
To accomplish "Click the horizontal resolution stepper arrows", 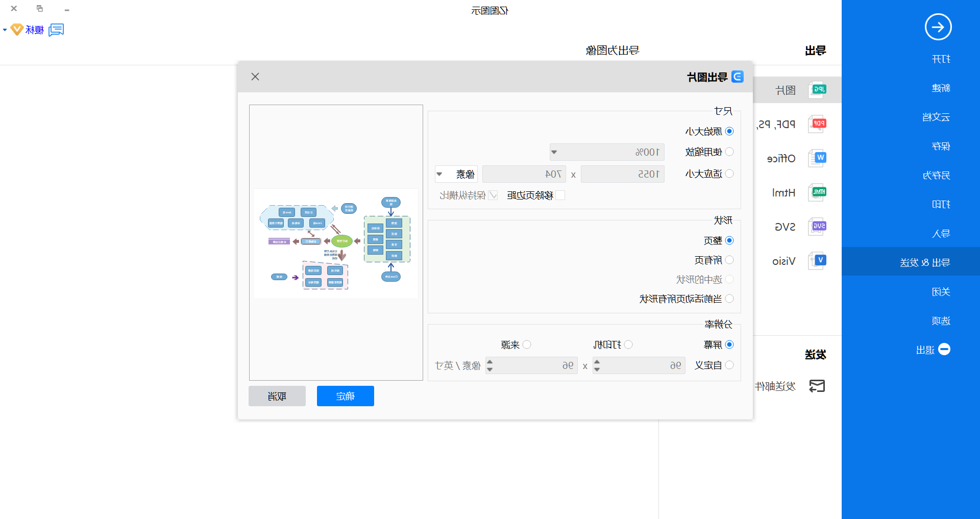I will [597, 365].
